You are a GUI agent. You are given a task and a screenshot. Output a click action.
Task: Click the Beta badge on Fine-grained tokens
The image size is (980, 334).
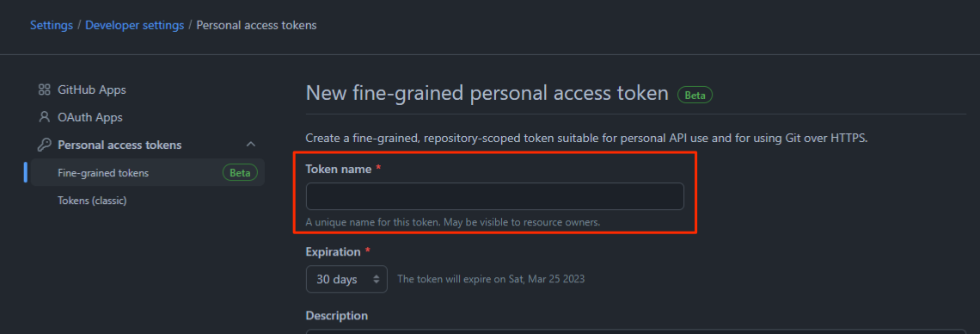(240, 173)
